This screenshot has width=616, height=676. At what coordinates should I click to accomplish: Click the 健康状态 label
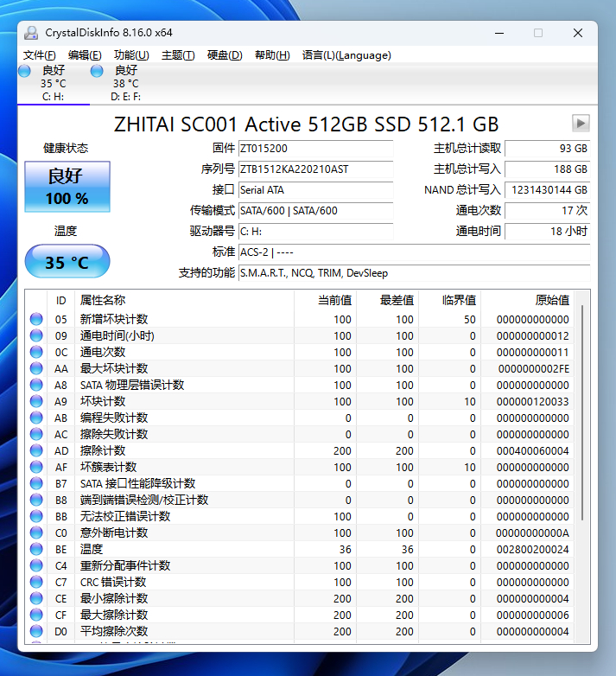click(x=66, y=149)
